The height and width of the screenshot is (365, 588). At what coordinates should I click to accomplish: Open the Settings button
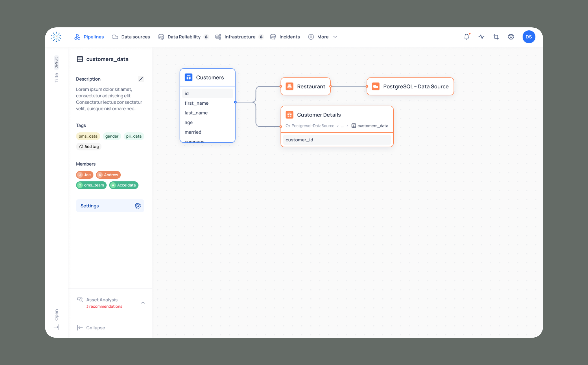click(110, 206)
